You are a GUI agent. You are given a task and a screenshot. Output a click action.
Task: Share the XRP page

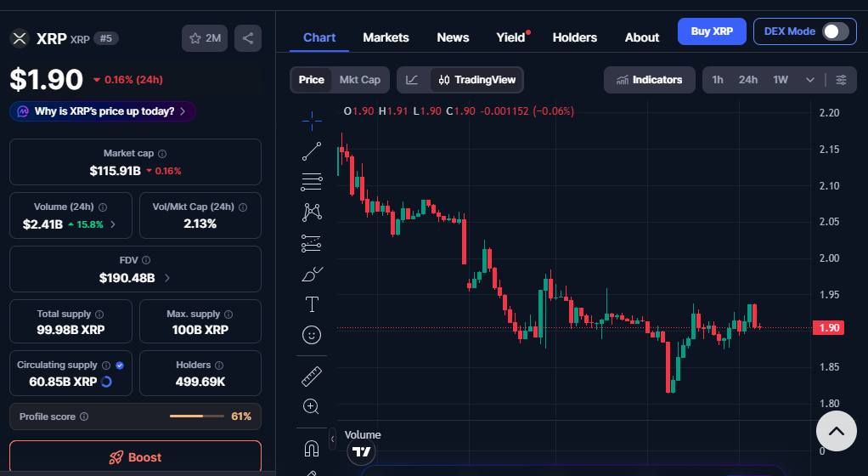point(248,38)
